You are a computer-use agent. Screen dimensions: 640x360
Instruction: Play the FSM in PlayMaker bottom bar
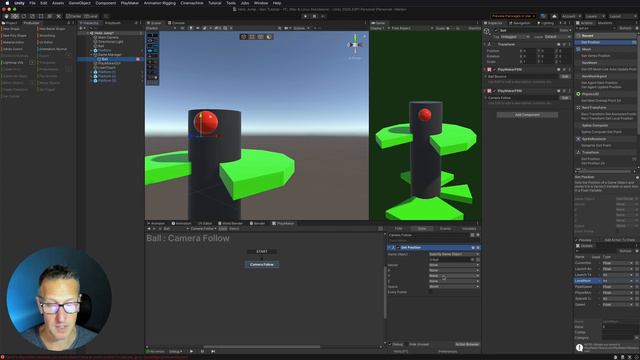click(x=191, y=351)
